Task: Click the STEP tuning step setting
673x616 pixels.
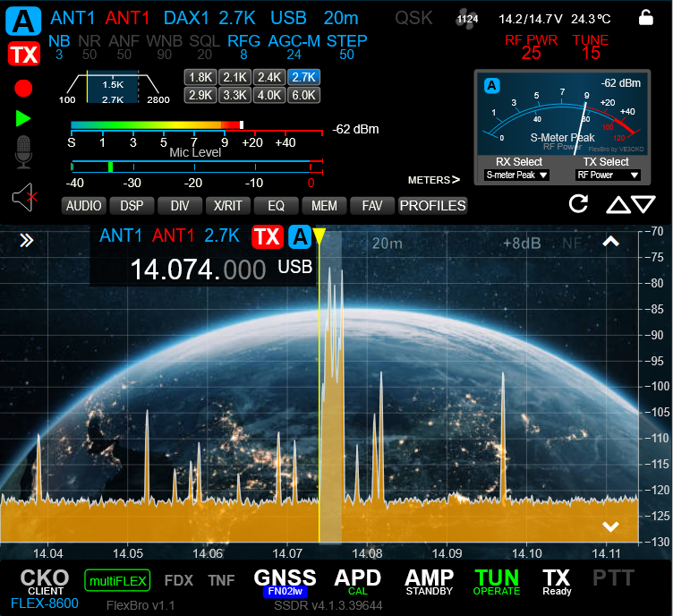Action: [347, 47]
